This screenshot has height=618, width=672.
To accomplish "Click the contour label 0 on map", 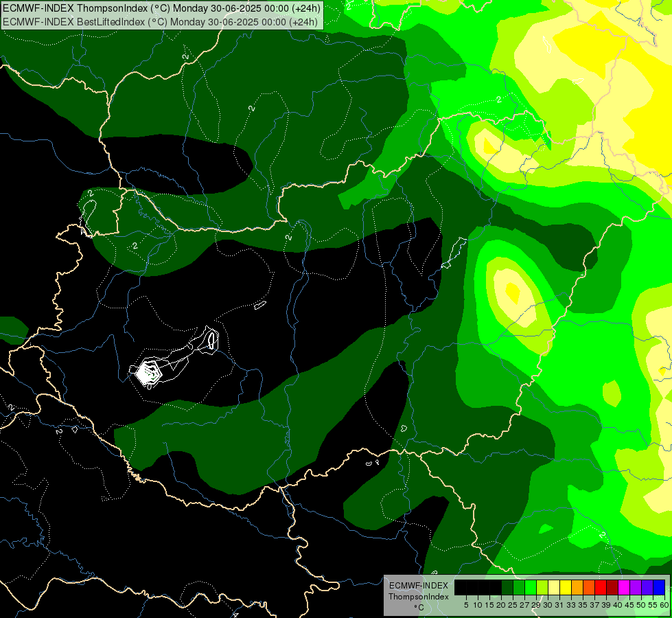I will click(x=149, y=387).
